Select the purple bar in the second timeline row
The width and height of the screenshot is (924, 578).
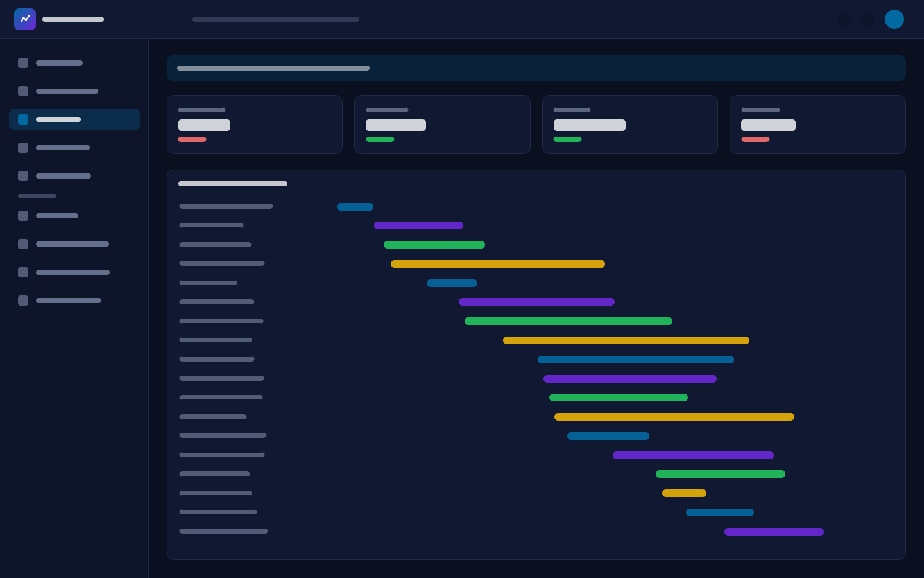pos(418,225)
